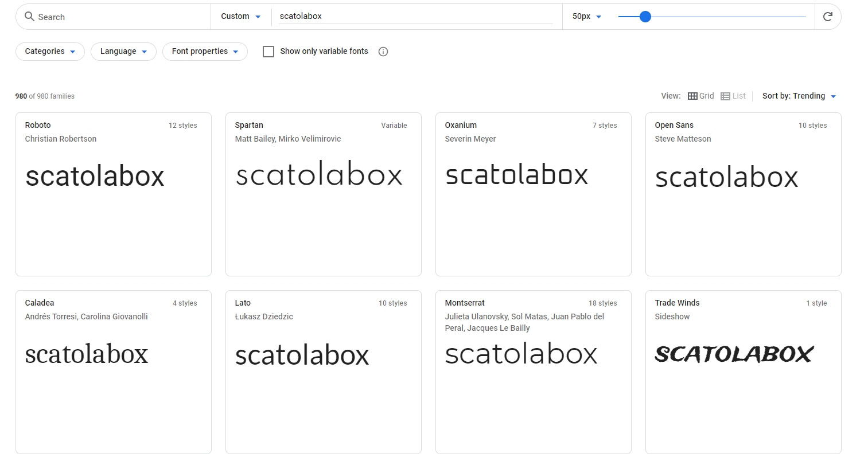Open the Categories filter dropdown
This screenshot has height=465, width=868.
pyautogui.click(x=50, y=52)
